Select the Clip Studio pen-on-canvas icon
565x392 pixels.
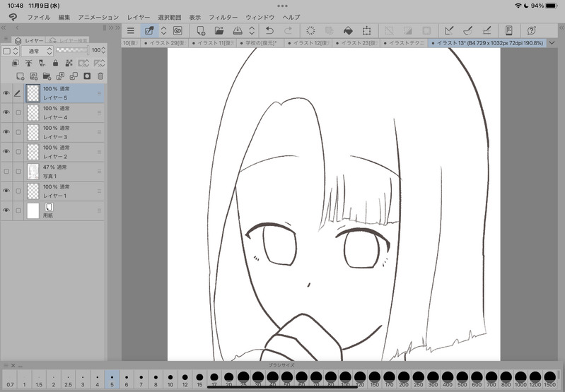tap(148, 30)
